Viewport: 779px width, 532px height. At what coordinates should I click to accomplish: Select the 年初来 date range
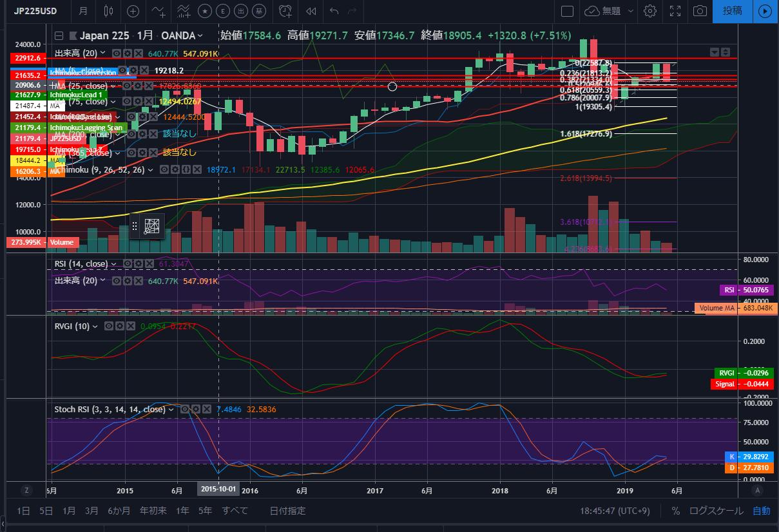pyautogui.click(x=153, y=511)
